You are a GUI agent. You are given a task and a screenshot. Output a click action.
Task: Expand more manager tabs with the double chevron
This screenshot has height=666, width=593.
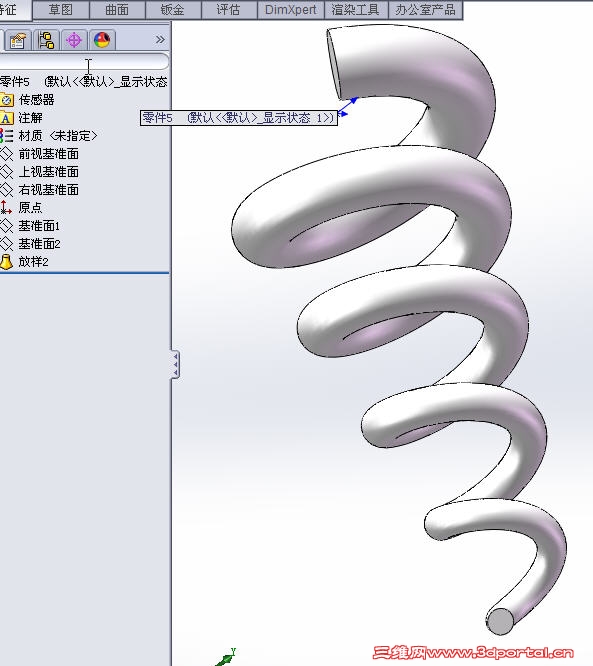[x=160, y=40]
